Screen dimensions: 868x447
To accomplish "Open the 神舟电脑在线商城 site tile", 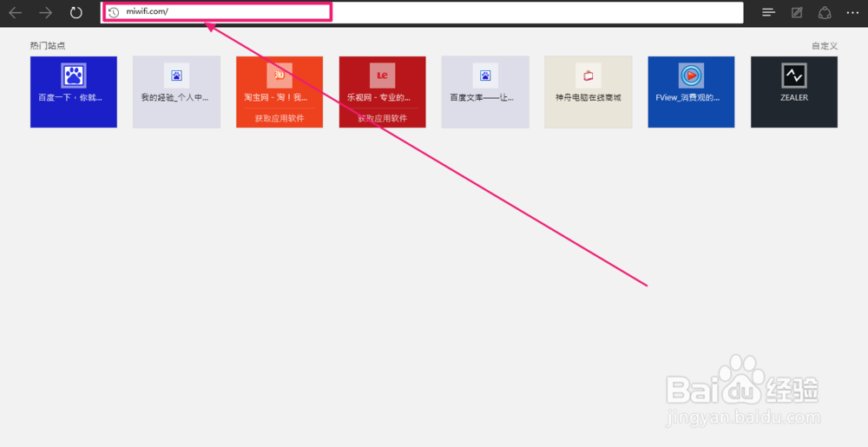I will (589, 92).
